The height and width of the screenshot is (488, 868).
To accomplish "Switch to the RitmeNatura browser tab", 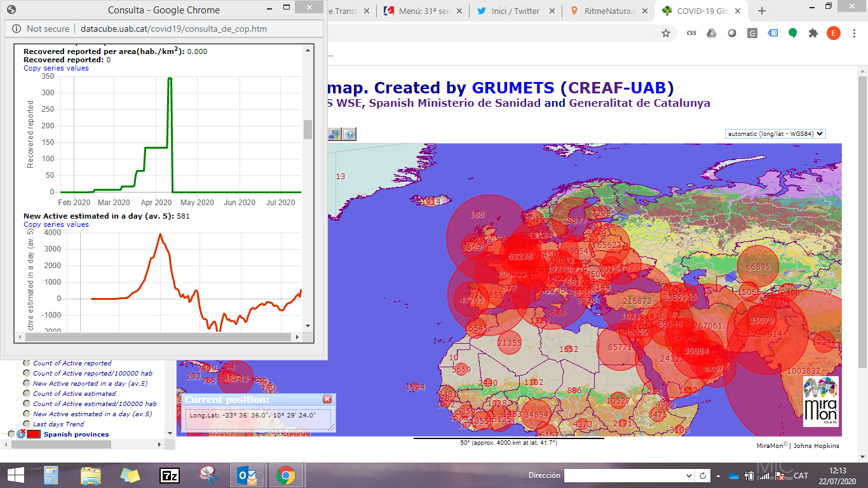I will tap(609, 10).
